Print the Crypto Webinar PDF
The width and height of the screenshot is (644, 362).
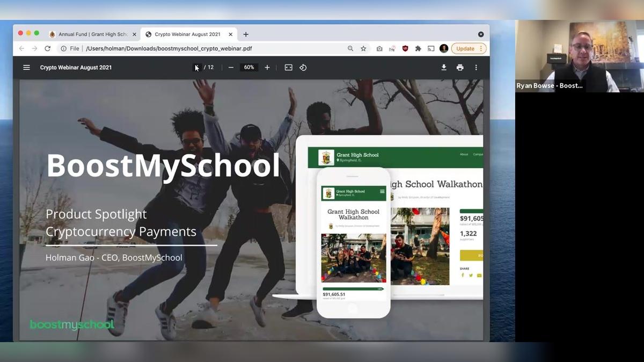tap(459, 67)
